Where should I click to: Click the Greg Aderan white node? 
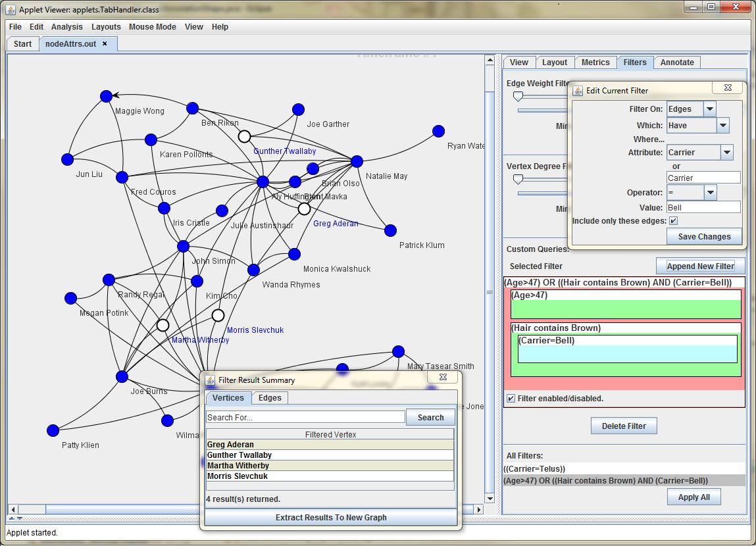(x=304, y=209)
